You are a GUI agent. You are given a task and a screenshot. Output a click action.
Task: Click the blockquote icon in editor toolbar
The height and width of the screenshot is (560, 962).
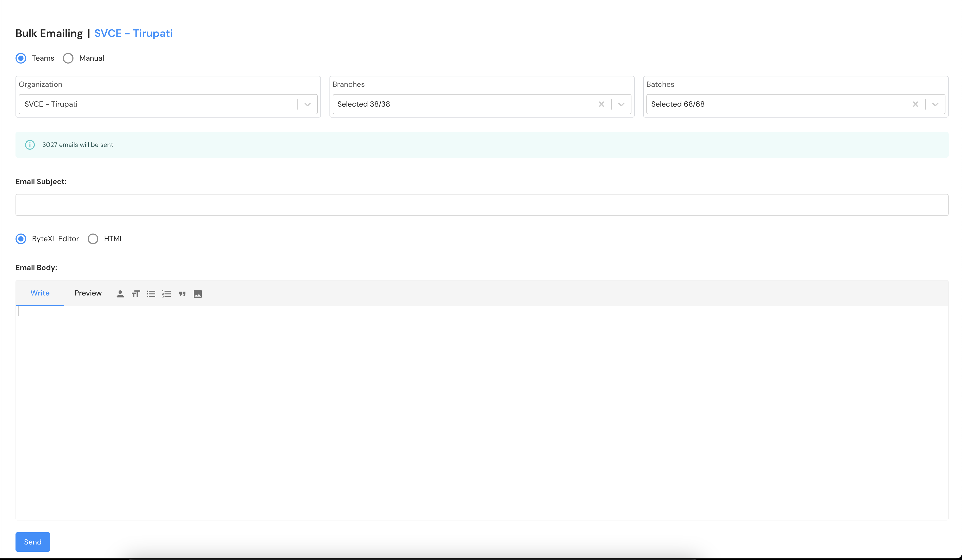coord(182,294)
